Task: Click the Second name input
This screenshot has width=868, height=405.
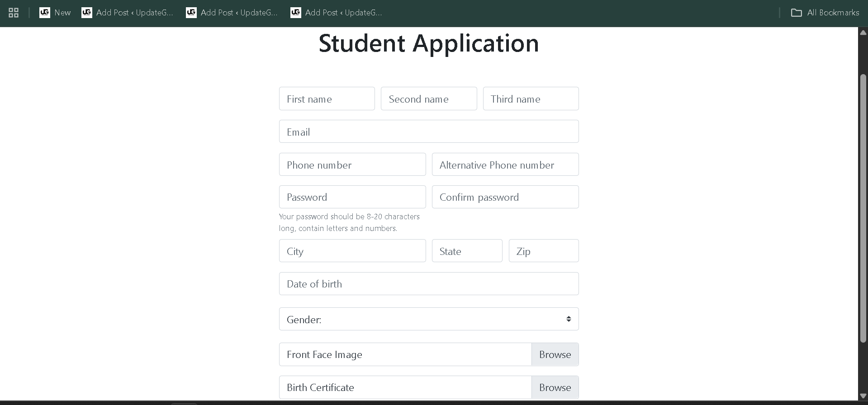Action: [428, 99]
